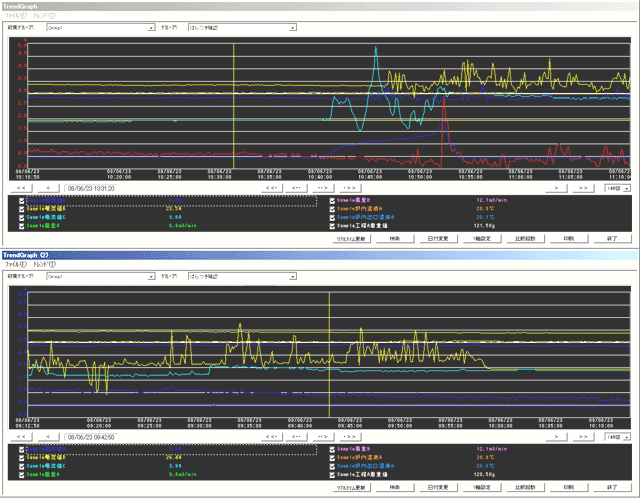Image resolution: width=640 pixels, height=498 pixels.
Task: Click 印刷 button in top TrendGraph
Action: [569, 239]
